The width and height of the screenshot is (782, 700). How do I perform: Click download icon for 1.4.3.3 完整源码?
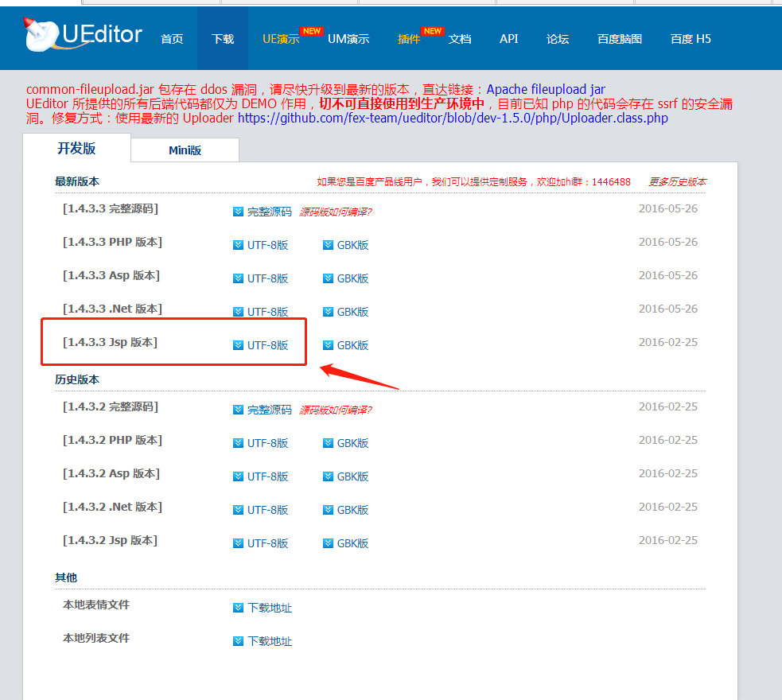click(238, 212)
